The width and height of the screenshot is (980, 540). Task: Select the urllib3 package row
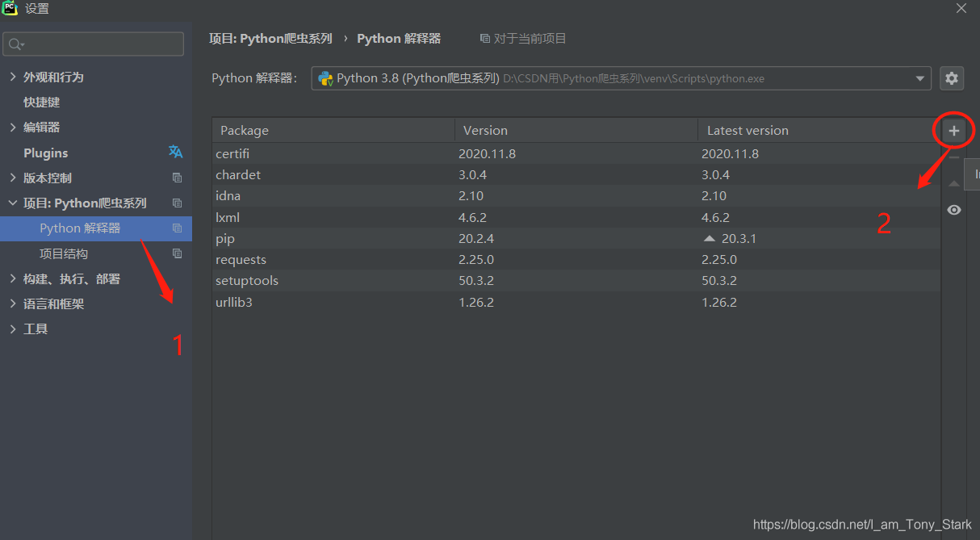tap(576, 302)
